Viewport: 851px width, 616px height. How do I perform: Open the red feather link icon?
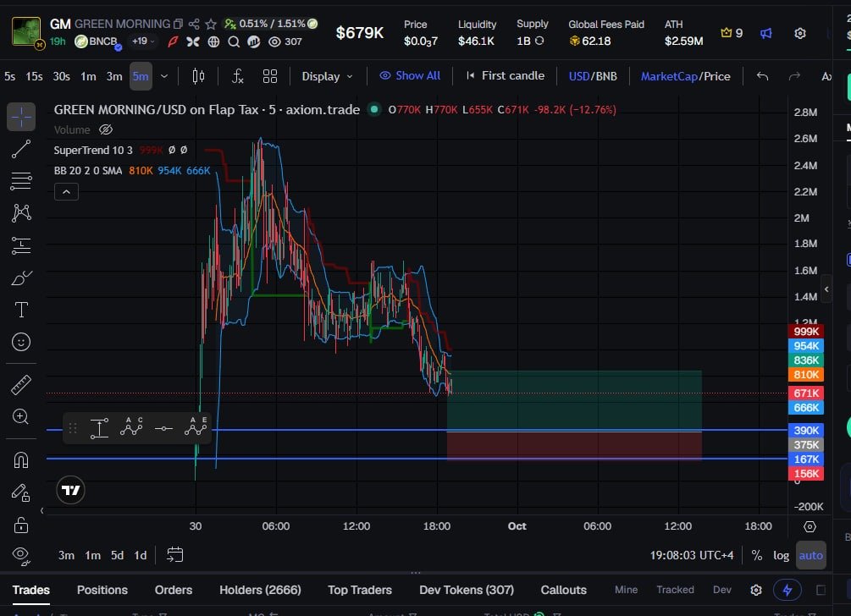pyautogui.click(x=173, y=41)
